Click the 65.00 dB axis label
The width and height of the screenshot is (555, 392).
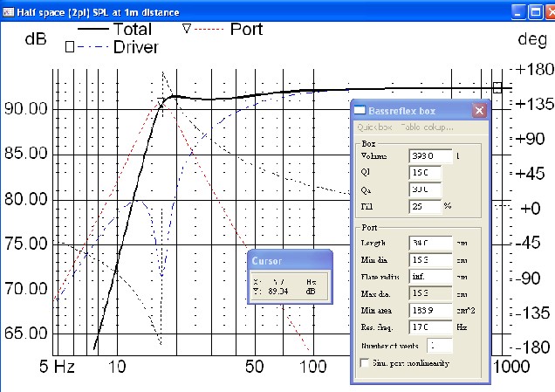(x=26, y=334)
